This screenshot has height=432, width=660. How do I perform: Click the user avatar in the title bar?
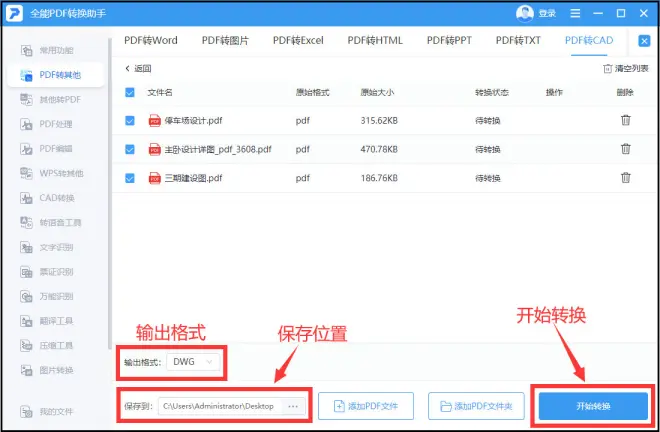[524, 13]
